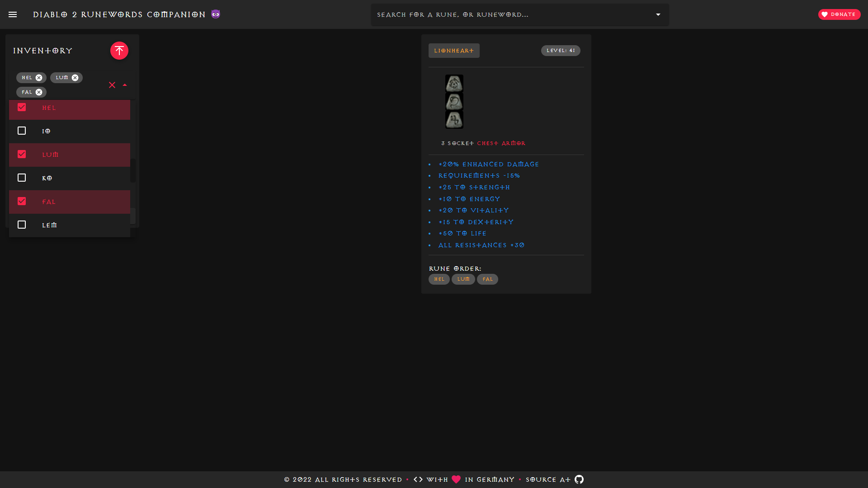Click the '+50 to Life' stat text
The image size is (868, 488).
462,234
